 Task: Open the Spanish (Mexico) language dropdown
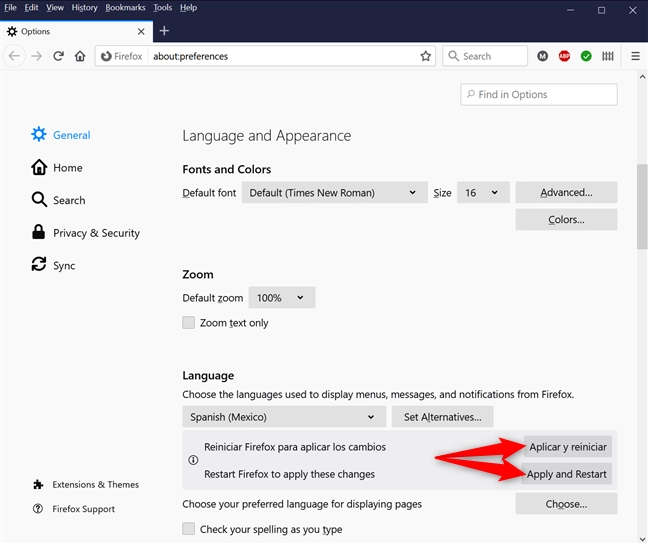[x=284, y=417]
